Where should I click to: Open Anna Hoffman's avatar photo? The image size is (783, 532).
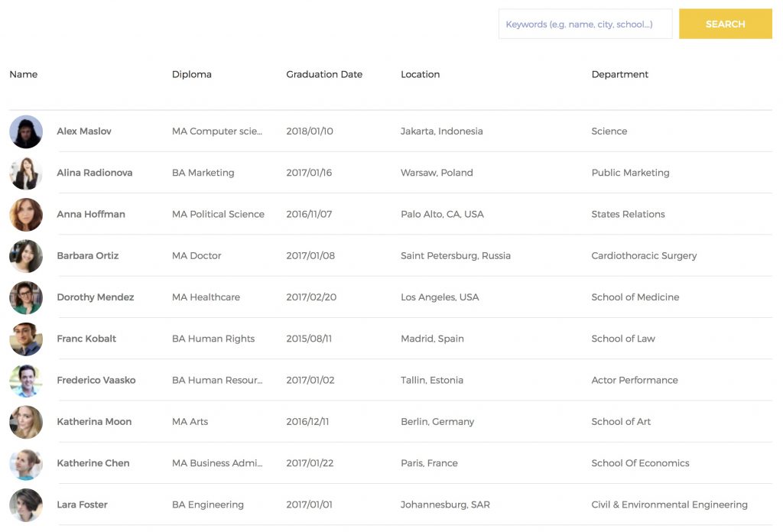click(26, 215)
